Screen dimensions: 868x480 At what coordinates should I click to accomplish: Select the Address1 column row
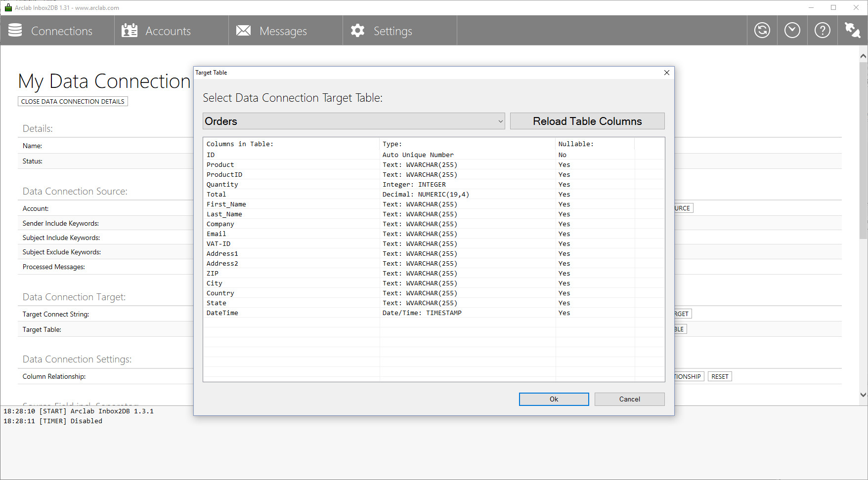click(434, 253)
